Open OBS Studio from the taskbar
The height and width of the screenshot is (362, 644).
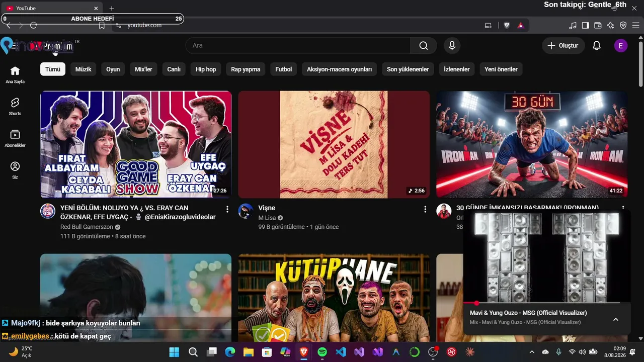pyautogui.click(x=433, y=352)
